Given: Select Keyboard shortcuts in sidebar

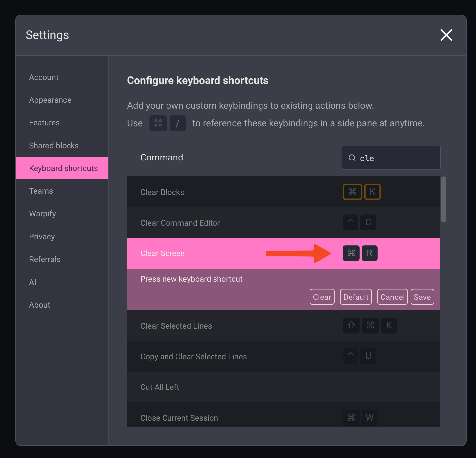Looking at the screenshot, I should [62, 168].
